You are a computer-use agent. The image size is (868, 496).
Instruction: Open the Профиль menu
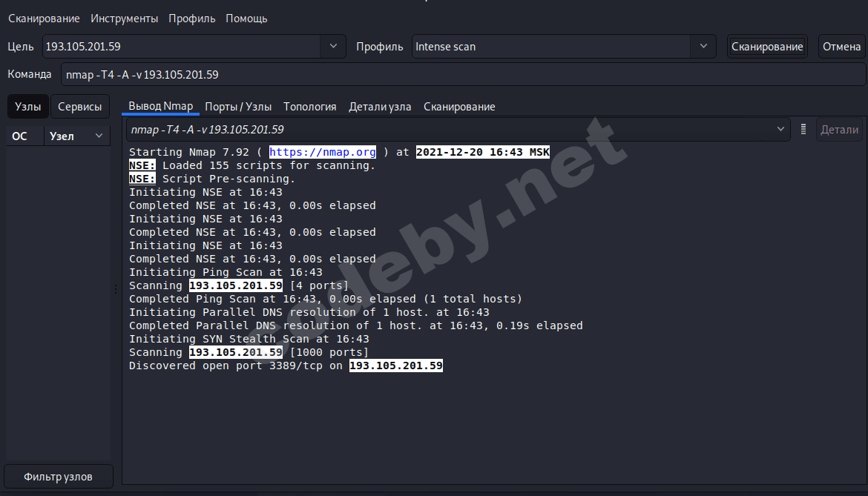191,18
